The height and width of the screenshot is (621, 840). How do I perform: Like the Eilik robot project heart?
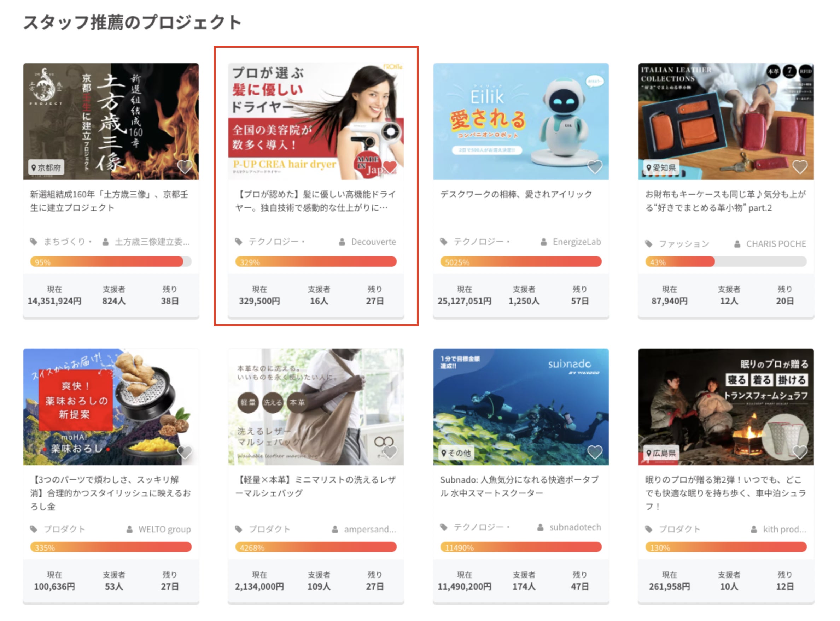(x=595, y=166)
